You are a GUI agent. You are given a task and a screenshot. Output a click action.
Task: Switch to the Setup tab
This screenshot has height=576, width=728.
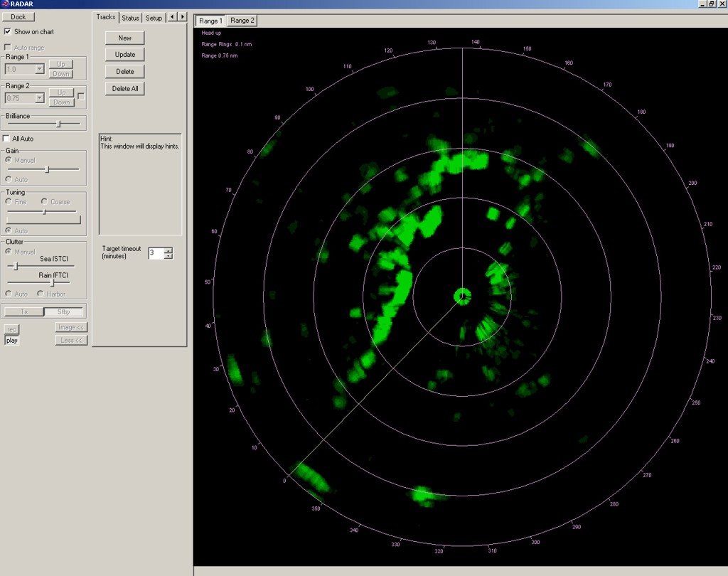pyautogui.click(x=154, y=18)
